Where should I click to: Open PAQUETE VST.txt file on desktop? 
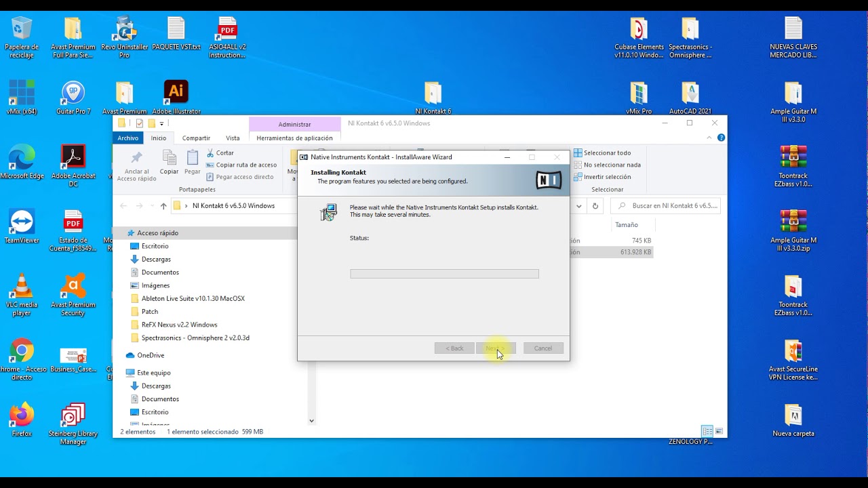[176, 34]
